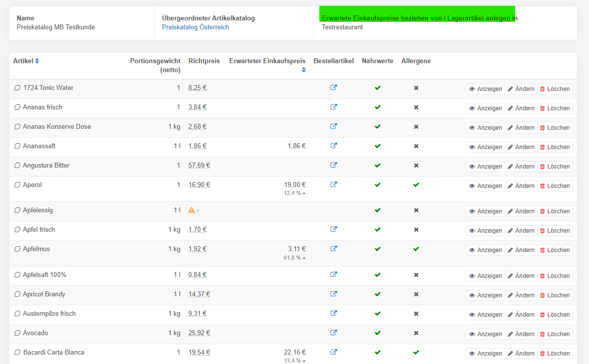
Task: Click the warning triangle icon in the Apfelessig row
Action: coord(192,210)
